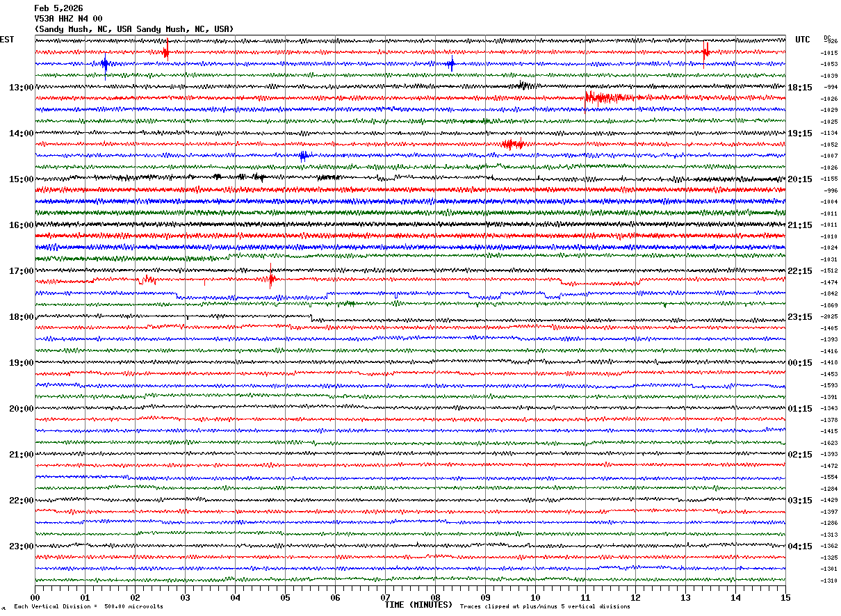This screenshot has width=841, height=616.
Task: Click the "23:00" EST hour label
Action: [x=21, y=546]
